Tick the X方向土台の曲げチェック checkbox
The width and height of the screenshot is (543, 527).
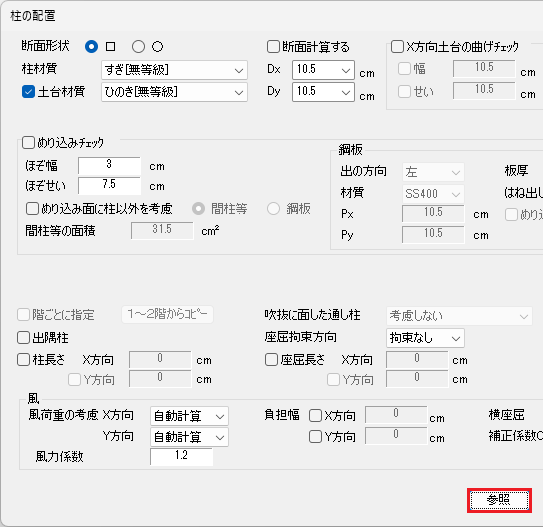click(x=397, y=46)
